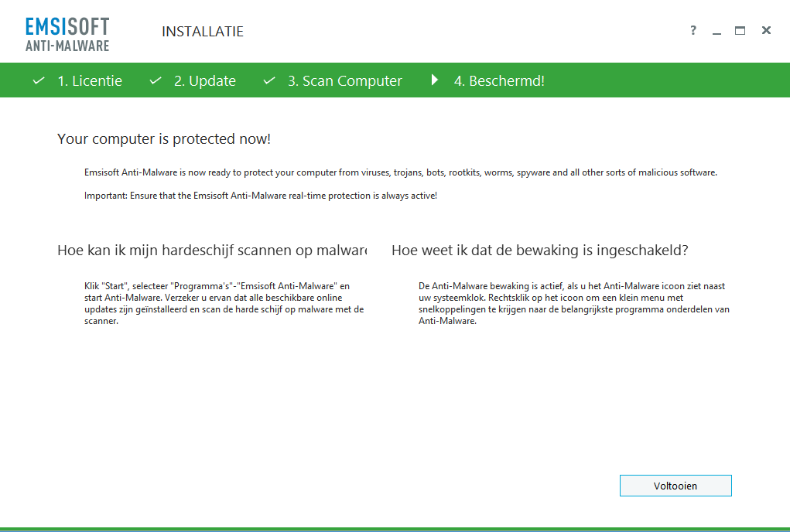Click the heading 'Your computer is protected now!'
Viewport: 790px width, 532px height.
pyautogui.click(x=164, y=139)
